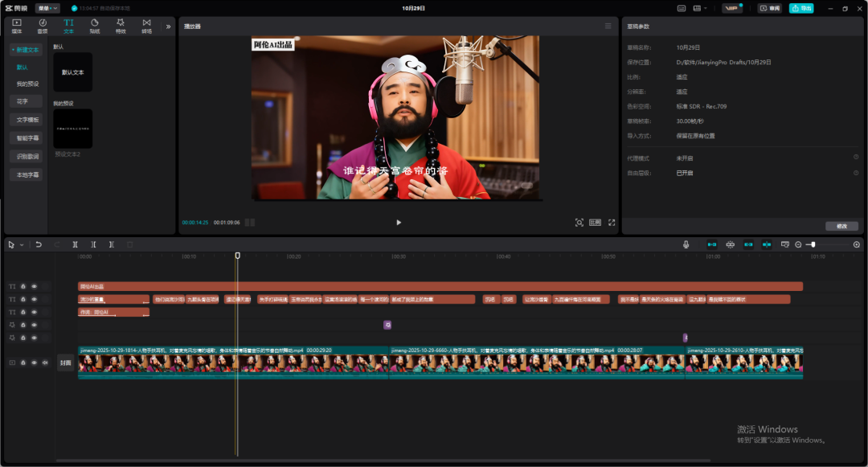868x467 pixels.
Task: Click the player fullscreen icon
Action: pos(611,223)
